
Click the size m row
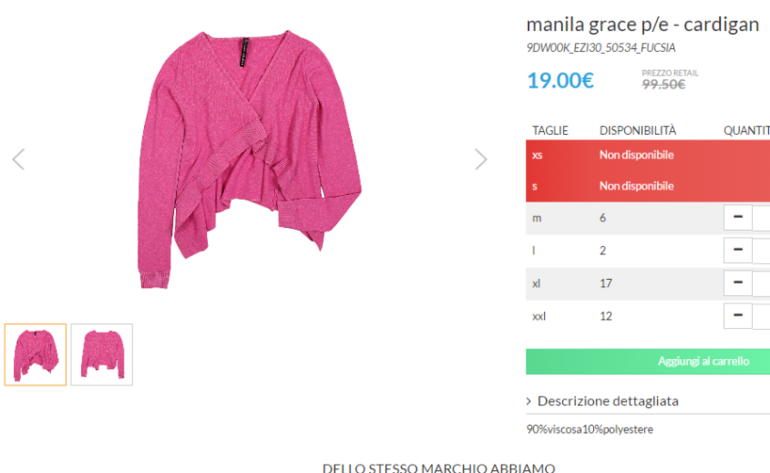coord(648,218)
